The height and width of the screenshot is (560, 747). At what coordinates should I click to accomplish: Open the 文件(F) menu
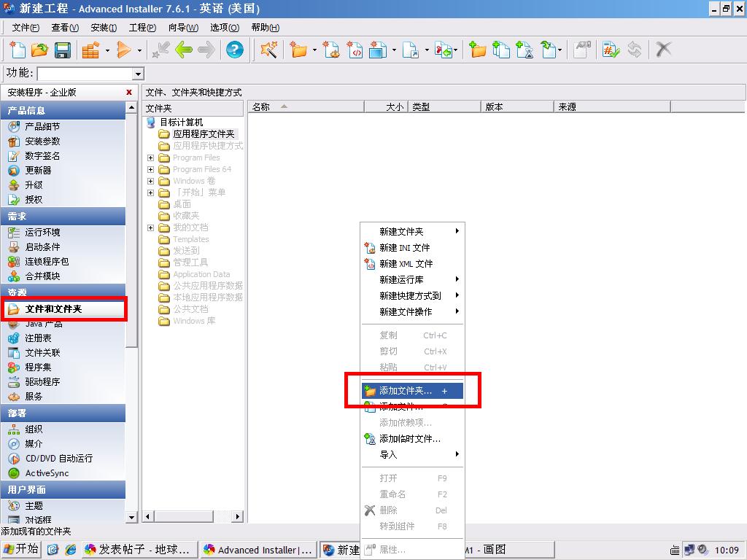[26, 28]
